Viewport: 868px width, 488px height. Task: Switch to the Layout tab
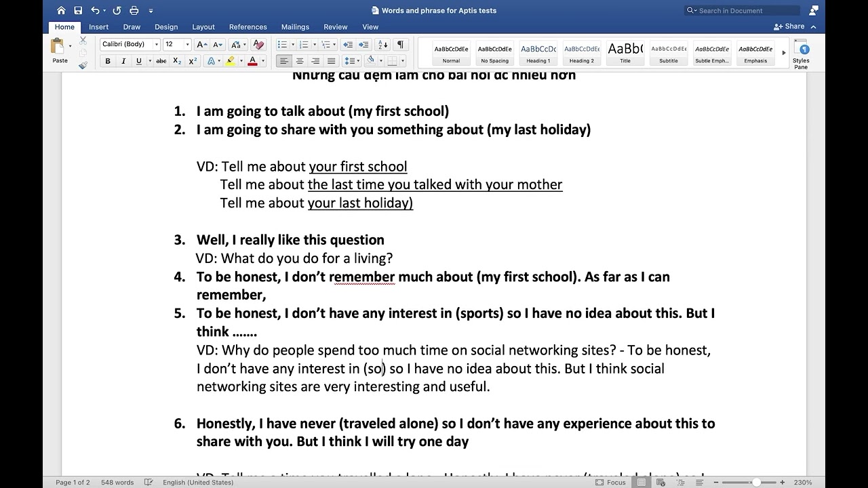pyautogui.click(x=203, y=27)
